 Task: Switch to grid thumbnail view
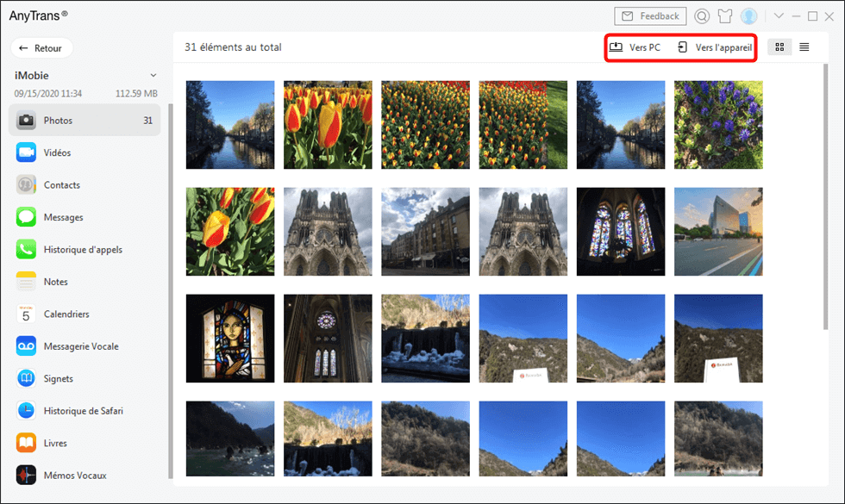click(x=779, y=47)
